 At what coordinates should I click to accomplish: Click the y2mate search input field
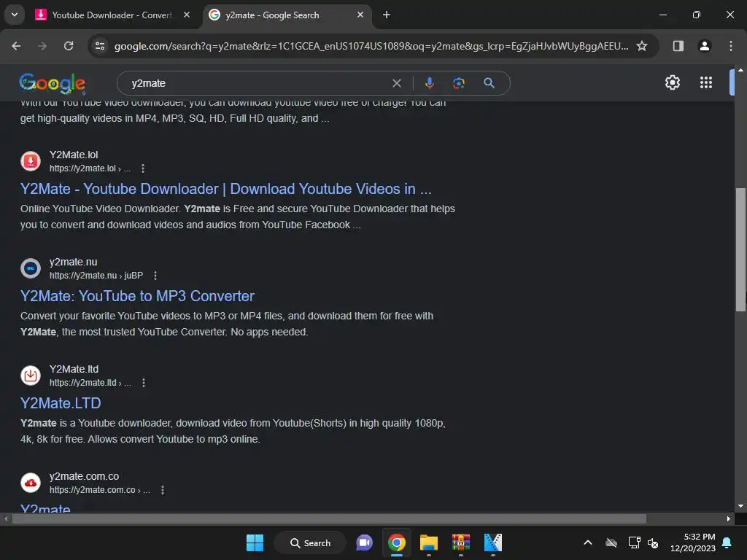point(258,83)
